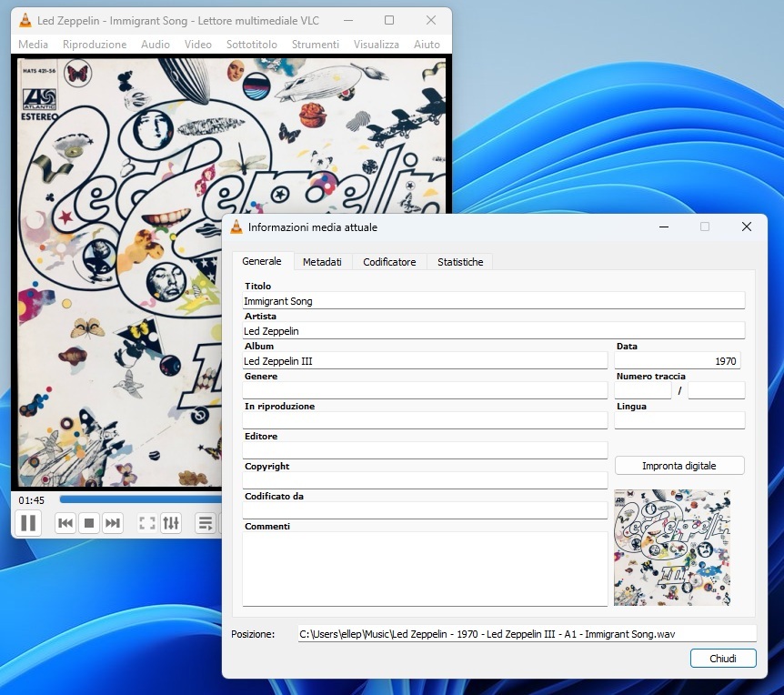Switch to the Generale tab
Image resolution: width=784 pixels, height=695 pixels.
point(262,261)
